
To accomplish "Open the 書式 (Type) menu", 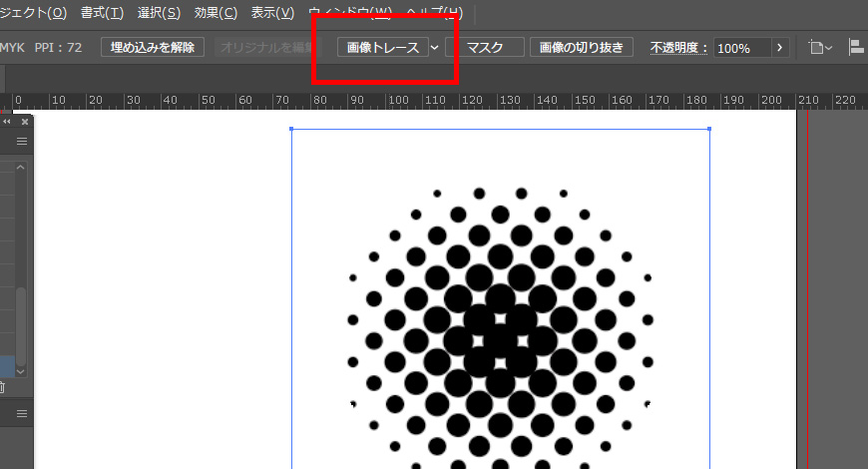I will (x=103, y=13).
